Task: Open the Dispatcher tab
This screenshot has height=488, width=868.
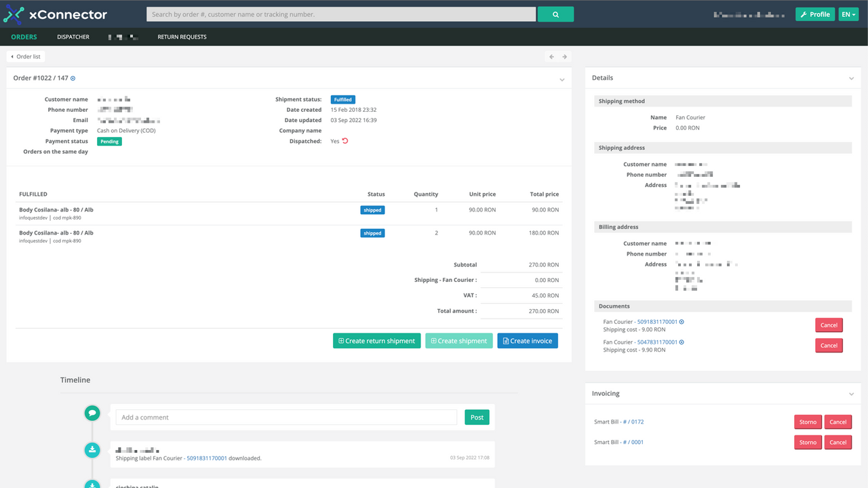Action: [73, 37]
